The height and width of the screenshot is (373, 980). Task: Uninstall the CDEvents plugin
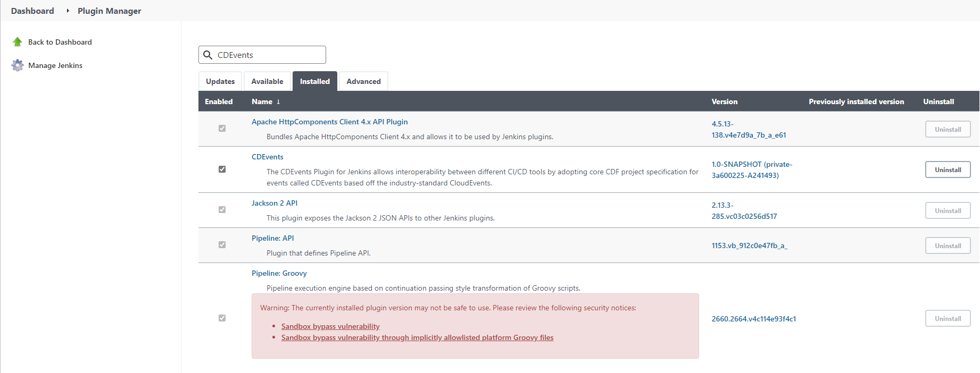coord(948,169)
